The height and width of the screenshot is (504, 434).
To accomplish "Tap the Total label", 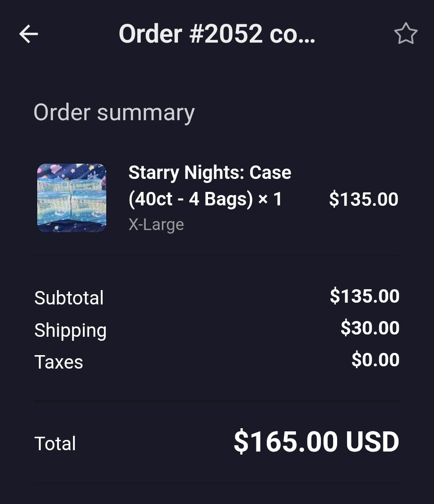I will pyautogui.click(x=55, y=443).
